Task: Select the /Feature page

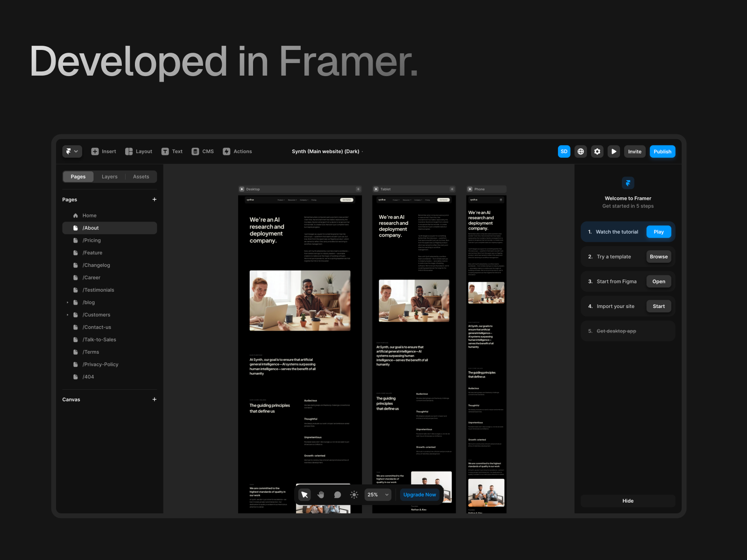Action: pyautogui.click(x=110, y=252)
